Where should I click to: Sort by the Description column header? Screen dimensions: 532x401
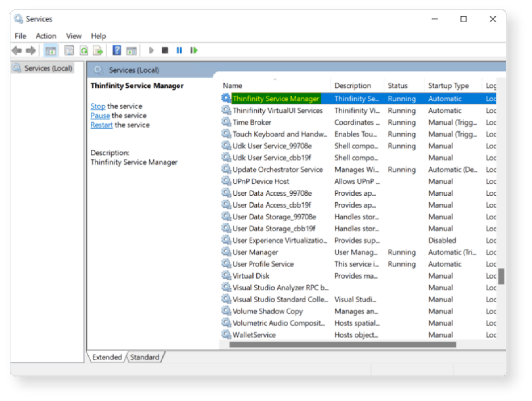357,86
